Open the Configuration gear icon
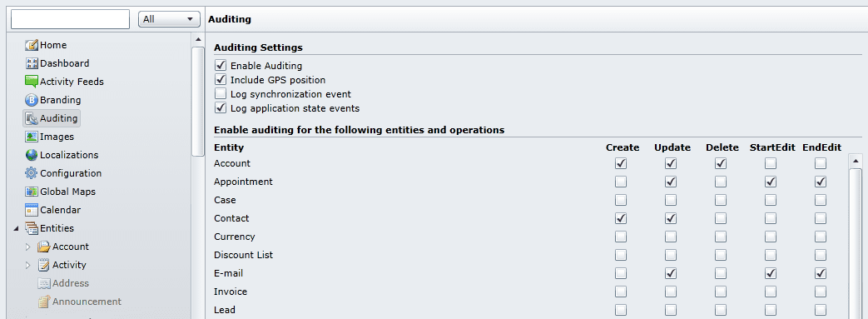The image size is (868, 319). click(x=32, y=173)
